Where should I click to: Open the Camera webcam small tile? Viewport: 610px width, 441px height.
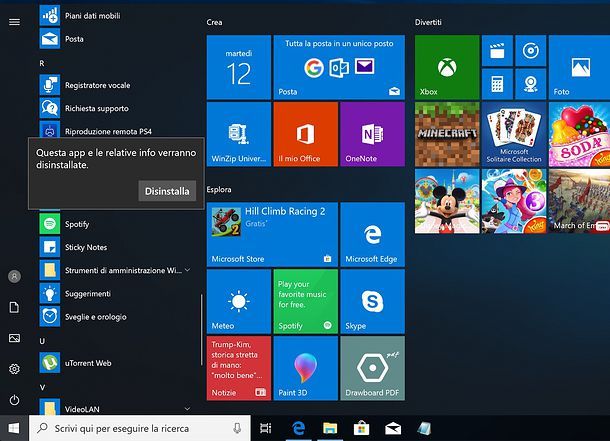(x=531, y=84)
